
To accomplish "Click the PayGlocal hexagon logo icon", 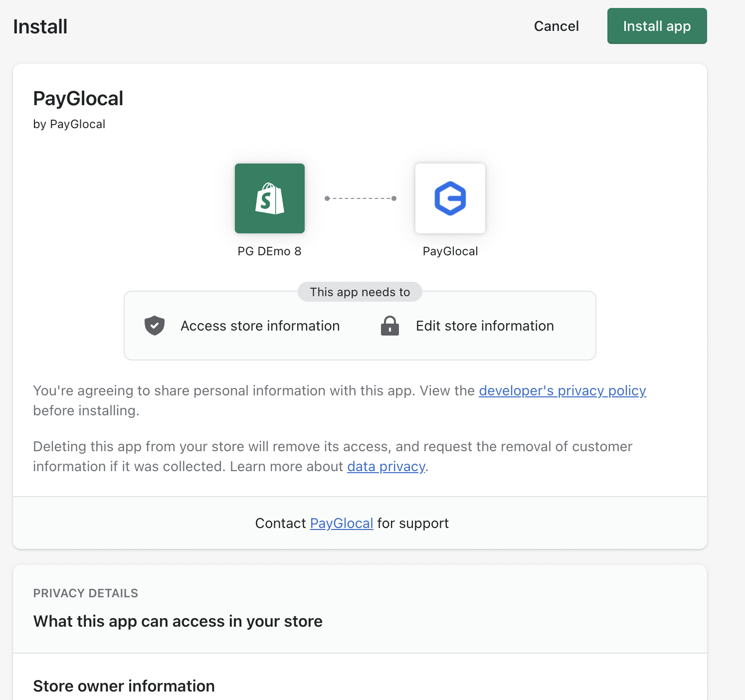I will (450, 198).
